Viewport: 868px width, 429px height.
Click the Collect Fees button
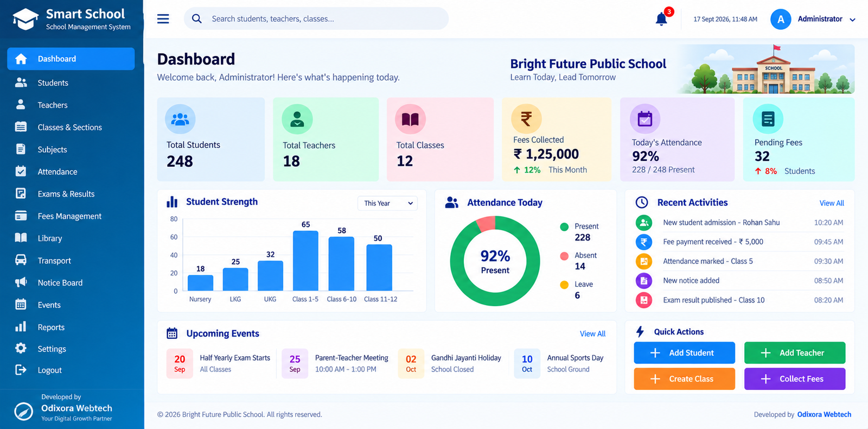(x=795, y=379)
